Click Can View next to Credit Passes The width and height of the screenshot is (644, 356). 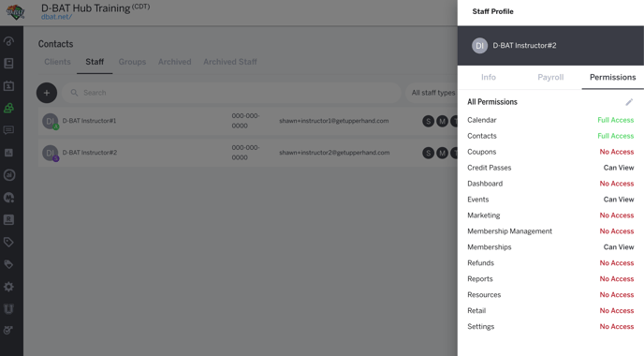619,168
